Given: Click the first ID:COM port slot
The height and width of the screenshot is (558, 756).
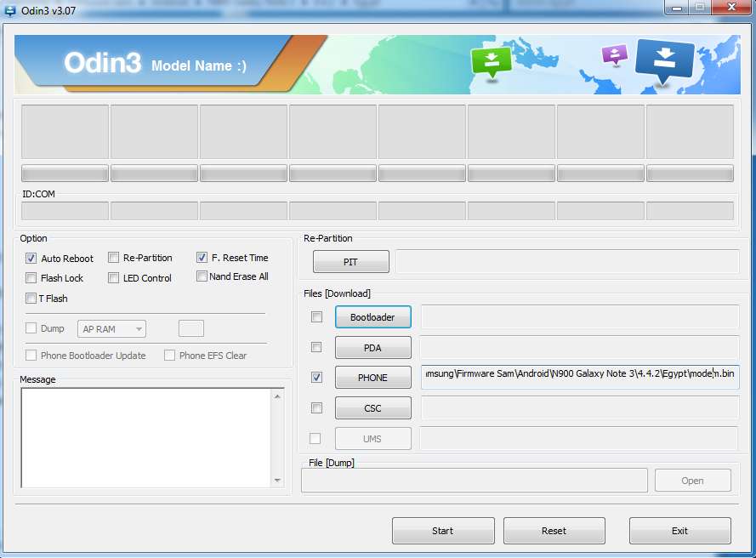Looking at the screenshot, I should click(x=65, y=211).
